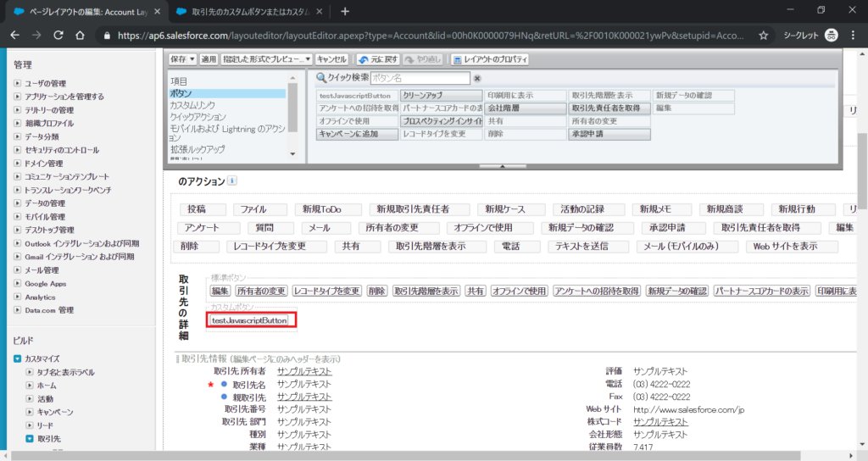Viewport: 868px width, 461px height.
Task: Bookmark this page with the star icon
Action: (763, 36)
